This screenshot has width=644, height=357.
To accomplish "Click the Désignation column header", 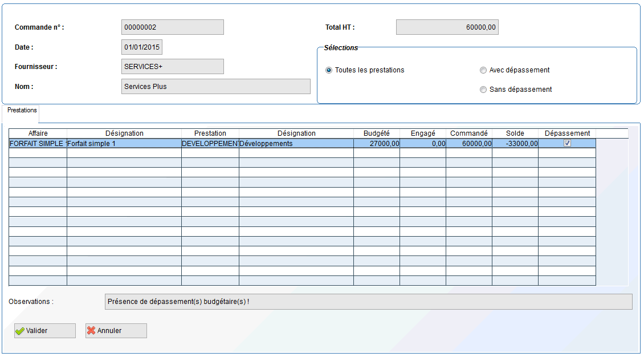I will 124,133.
